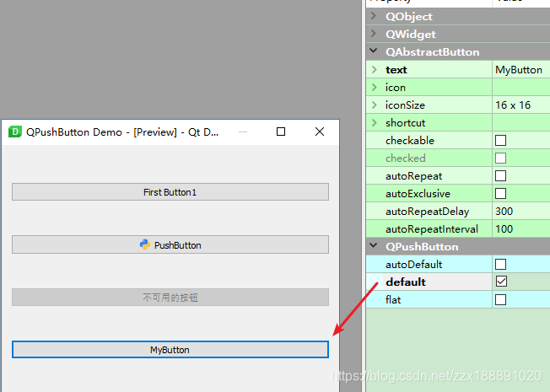Image resolution: width=550 pixels, height=392 pixels.
Task: Select the autoRepeatDelay property name
Action: tap(427, 212)
